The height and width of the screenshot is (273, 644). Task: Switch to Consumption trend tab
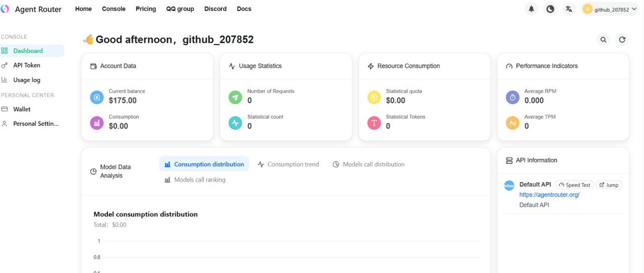[x=288, y=164]
